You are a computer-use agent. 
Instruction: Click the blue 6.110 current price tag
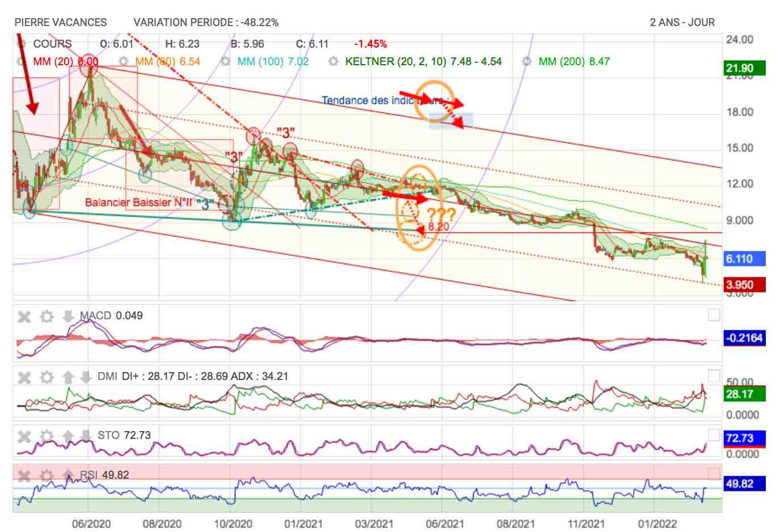[745, 259]
